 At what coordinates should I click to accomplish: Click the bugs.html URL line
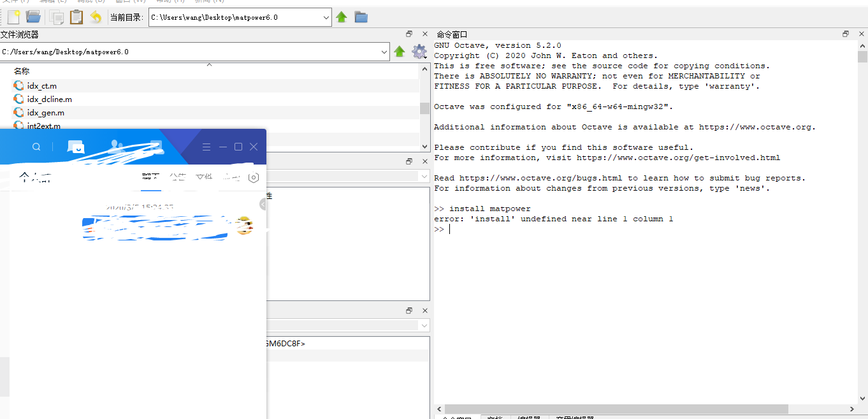[x=620, y=178]
